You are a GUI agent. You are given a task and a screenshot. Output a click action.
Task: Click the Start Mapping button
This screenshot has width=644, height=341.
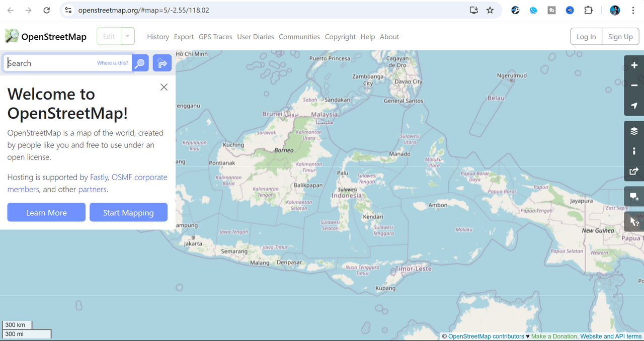click(x=128, y=212)
